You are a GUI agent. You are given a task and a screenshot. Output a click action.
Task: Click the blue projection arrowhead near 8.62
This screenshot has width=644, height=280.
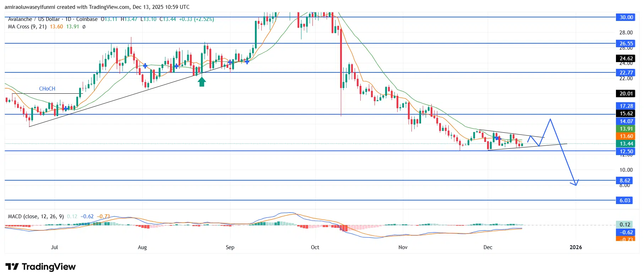(575, 183)
